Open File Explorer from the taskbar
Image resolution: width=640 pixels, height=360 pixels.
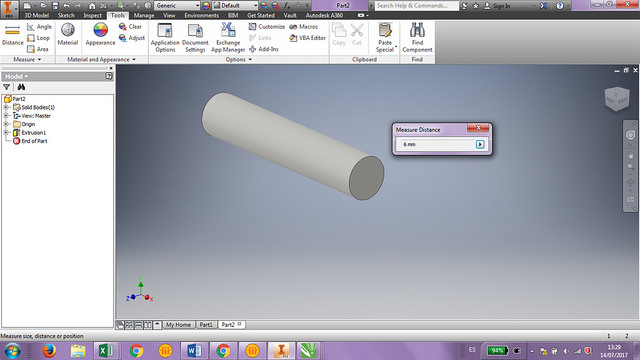click(x=78, y=351)
